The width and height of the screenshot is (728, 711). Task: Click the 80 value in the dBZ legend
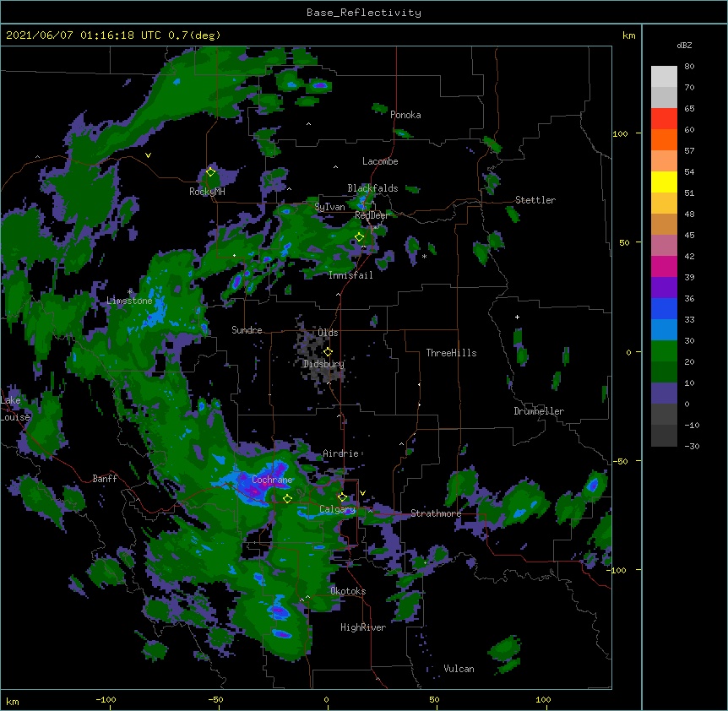tap(689, 67)
